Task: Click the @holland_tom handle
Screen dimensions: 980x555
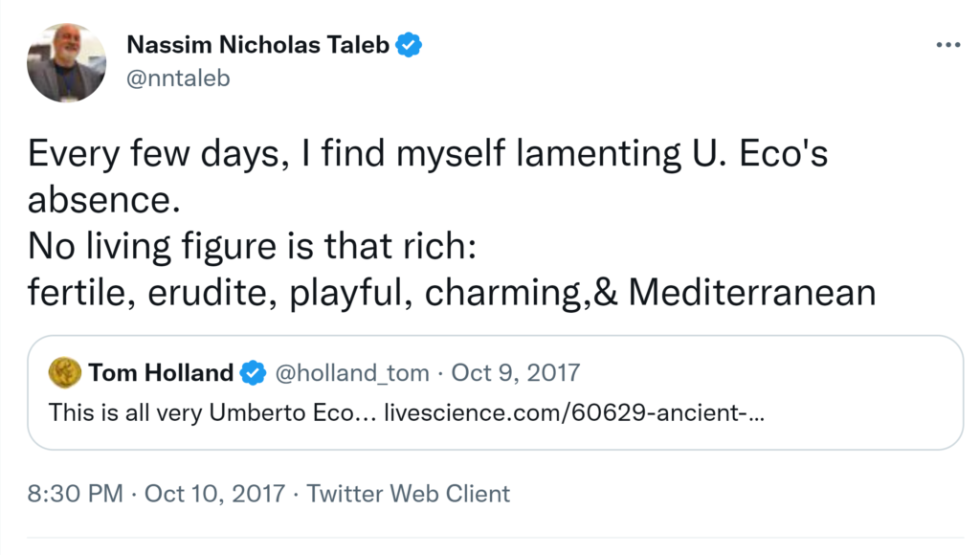Action: [x=354, y=372]
